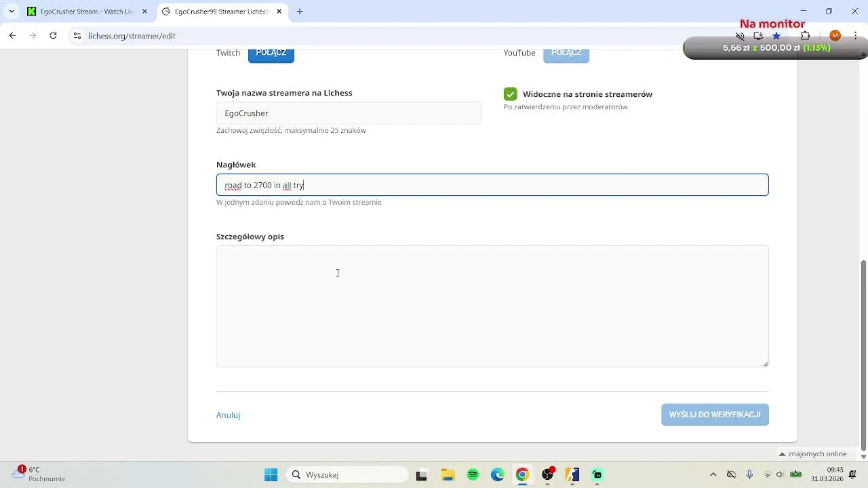
Task: Click the muted sound icon in the address bar
Action: [x=740, y=36]
